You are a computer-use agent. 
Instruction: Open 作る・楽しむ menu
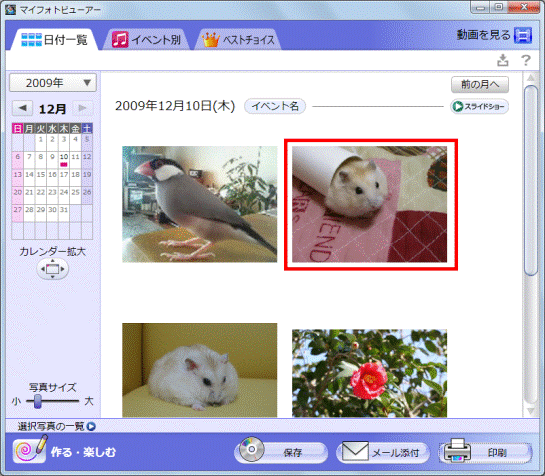click(64, 451)
